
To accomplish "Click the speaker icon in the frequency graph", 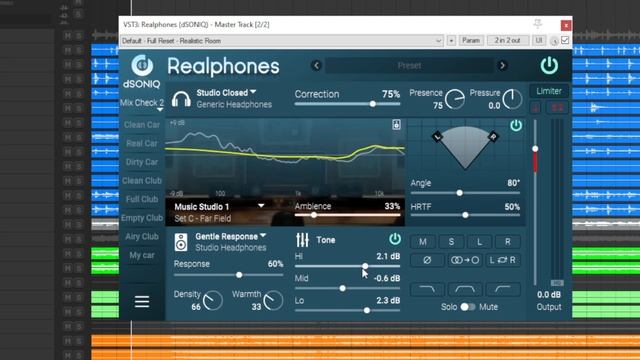I will [396, 124].
